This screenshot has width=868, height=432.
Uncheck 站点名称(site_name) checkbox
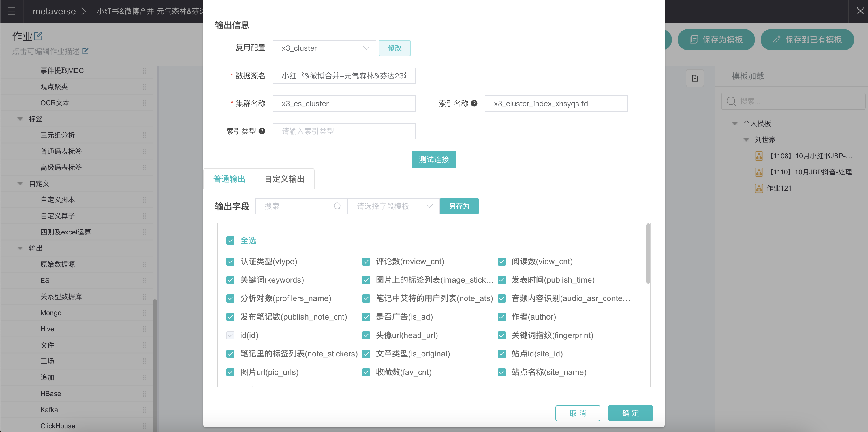pyautogui.click(x=502, y=372)
